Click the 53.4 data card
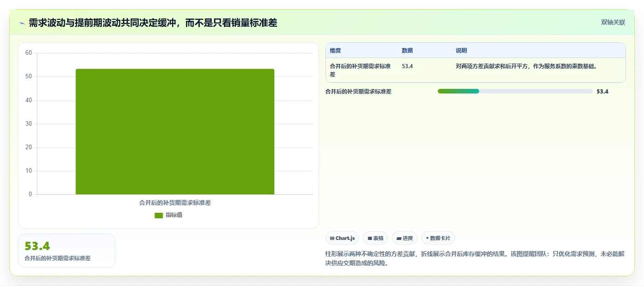This screenshot has height=286, width=644. tap(66, 251)
